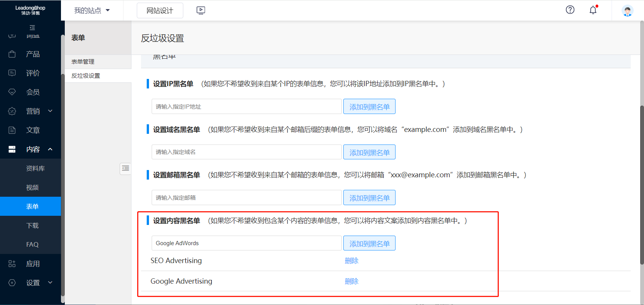Click 设置内容黑名单 heading

coord(176,221)
